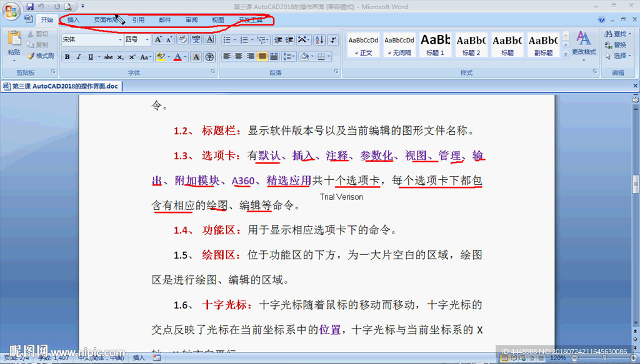Apply the red font color
This screenshot has width=640, height=364.
(x=177, y=57)
